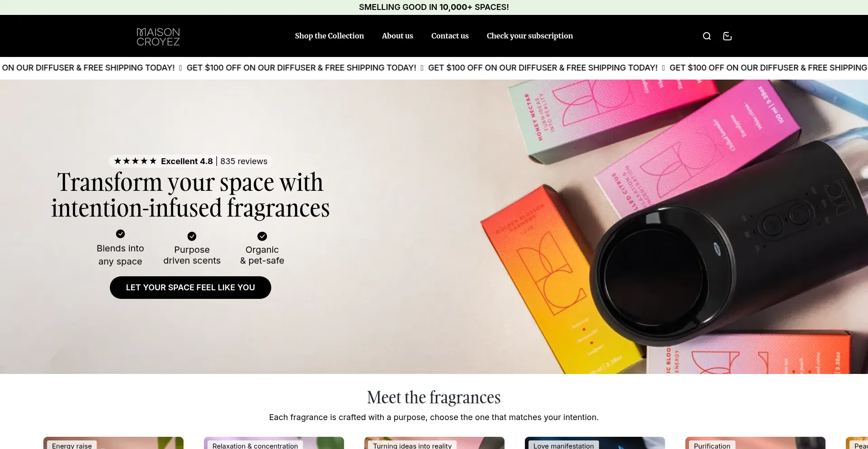Open the Love manifestation fragrance card
The width and height of the screenshot is (868, 449).
(x=594, y=443)
